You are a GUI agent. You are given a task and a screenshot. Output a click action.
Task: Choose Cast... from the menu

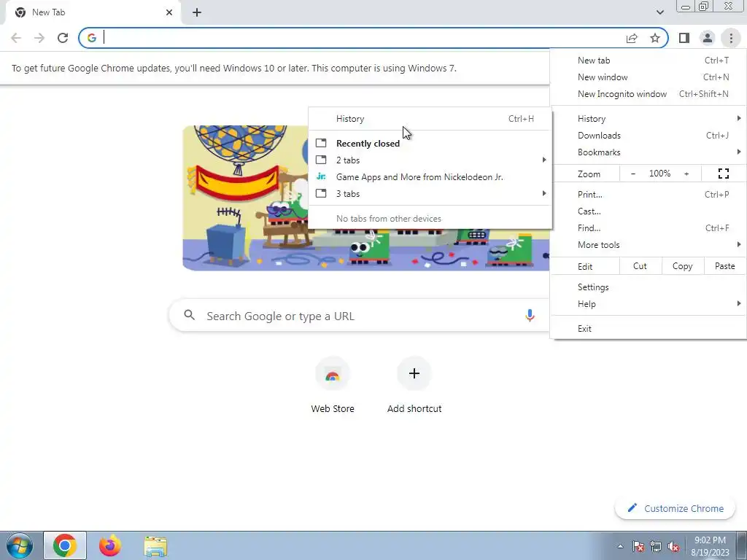coord(648,211)
